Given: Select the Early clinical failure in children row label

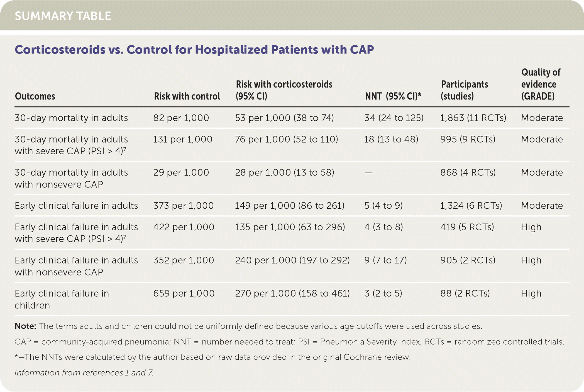Looking at the screenshot, I should pyautogui.click(x=62, y=299).
